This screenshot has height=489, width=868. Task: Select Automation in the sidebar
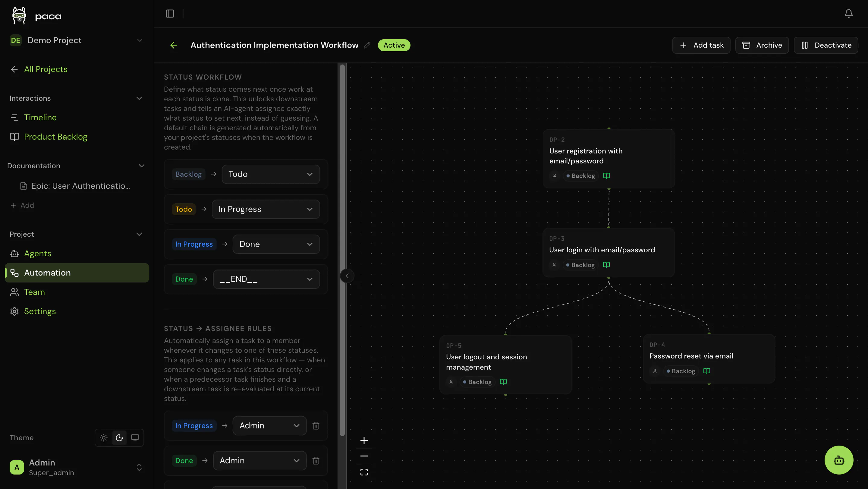pos(77,273)
